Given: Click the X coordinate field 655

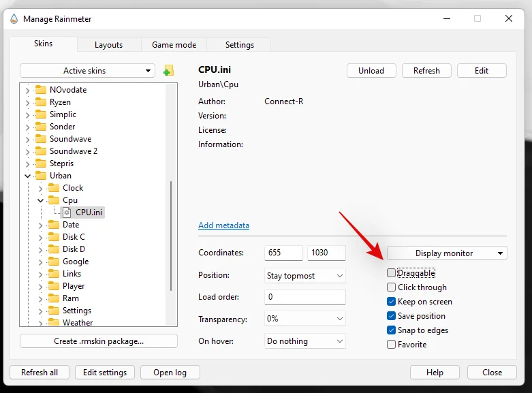Looking at the screenshot, I should point(283,253).
